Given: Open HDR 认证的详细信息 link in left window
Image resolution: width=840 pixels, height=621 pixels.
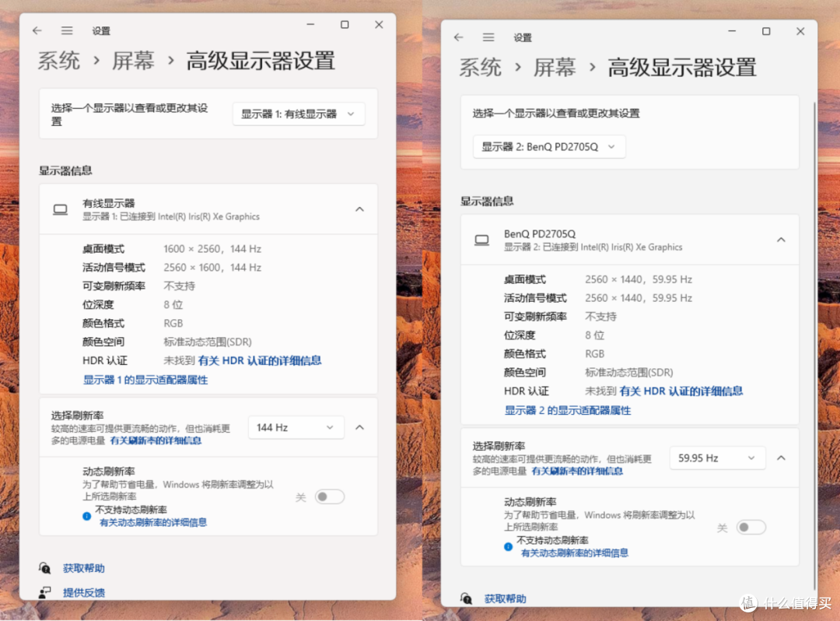Looking at the screenshot, I should click(260, 360).
